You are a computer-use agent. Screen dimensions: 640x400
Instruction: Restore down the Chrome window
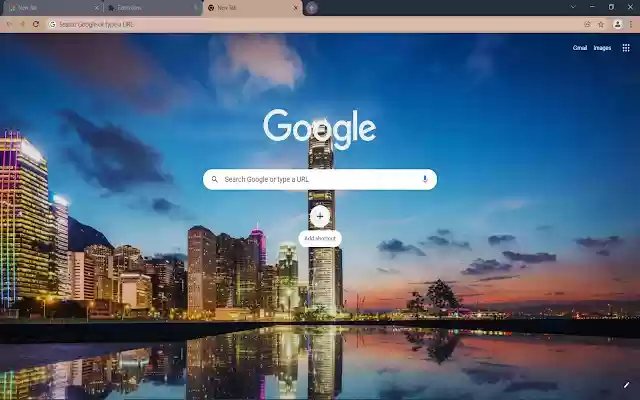click(611, 7)
